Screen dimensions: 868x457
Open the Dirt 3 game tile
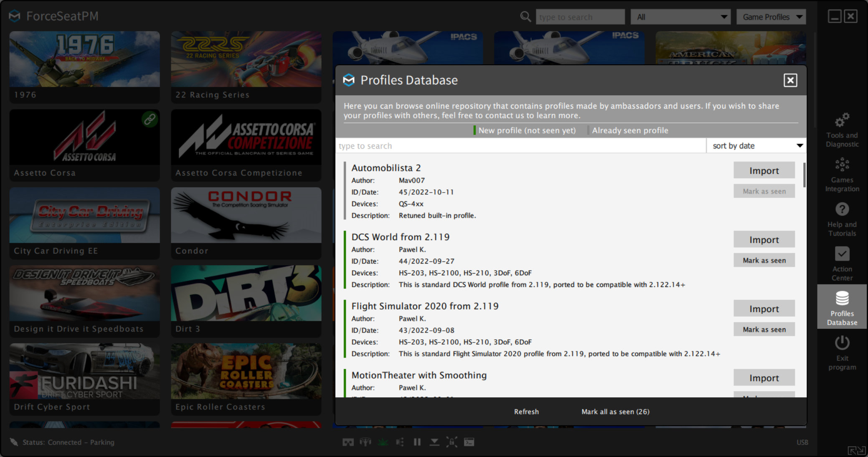pos(246,301)
